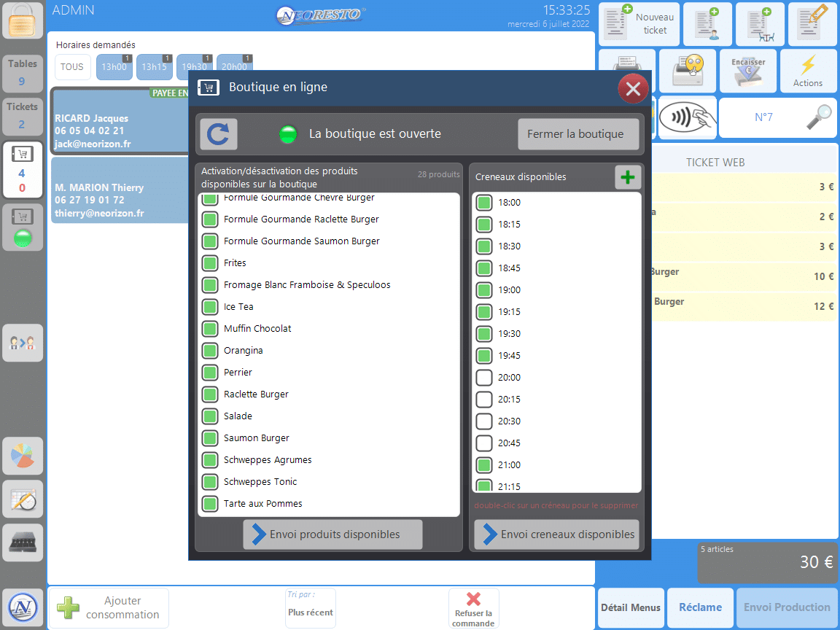Click the Actions lightning bolt icon
Screen dimensions: 840x630
tap(808, 70)
